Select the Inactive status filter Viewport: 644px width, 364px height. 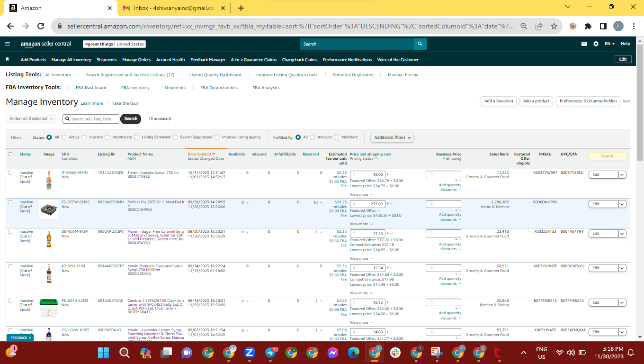click(x=85, y=137)
